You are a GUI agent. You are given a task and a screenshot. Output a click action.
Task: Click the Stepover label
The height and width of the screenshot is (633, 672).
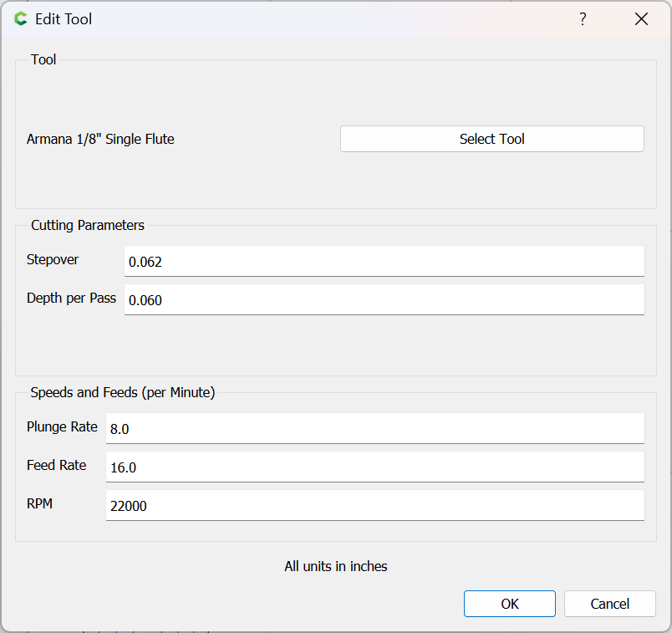53,259
